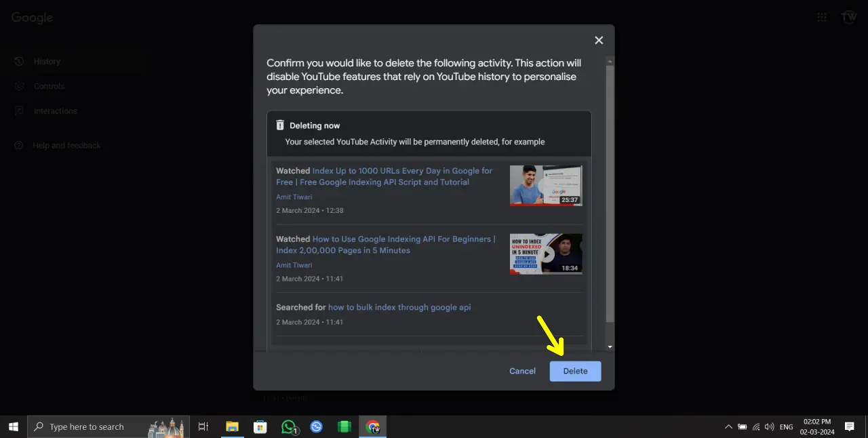The width and height of the screenshot is (868, 438).
Task: Select the Cancel button in the dialog
Action: (x=522, y=371)
